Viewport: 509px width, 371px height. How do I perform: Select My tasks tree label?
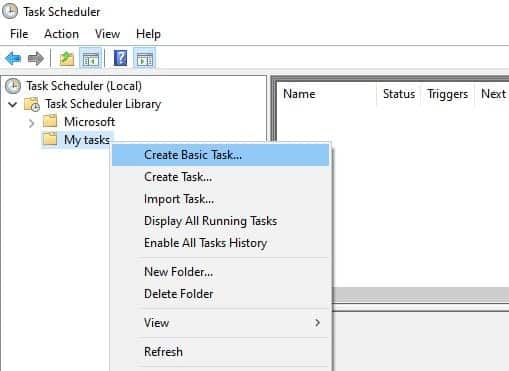click(x=87, y=140)
